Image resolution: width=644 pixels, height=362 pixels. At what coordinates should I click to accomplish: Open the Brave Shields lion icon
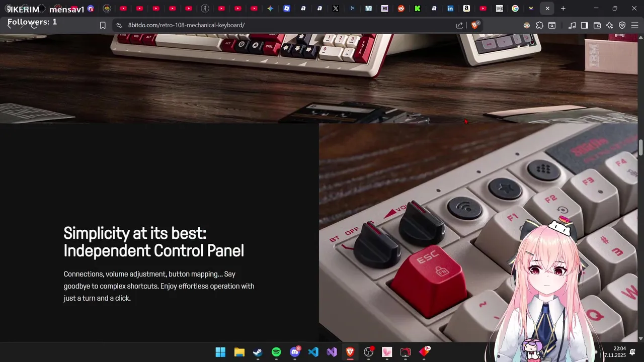click(x=474, y=25)
